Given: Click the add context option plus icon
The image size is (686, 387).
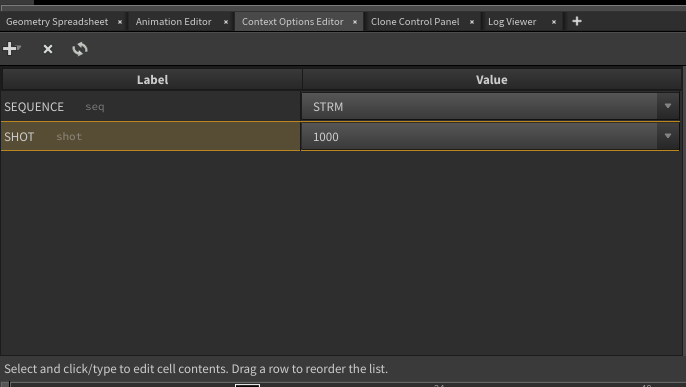Looking at the screenshot, I should 10,49.
